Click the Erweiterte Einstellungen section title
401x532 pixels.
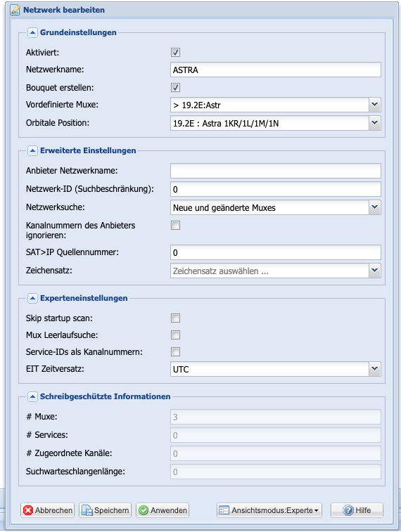coord(88,150)
